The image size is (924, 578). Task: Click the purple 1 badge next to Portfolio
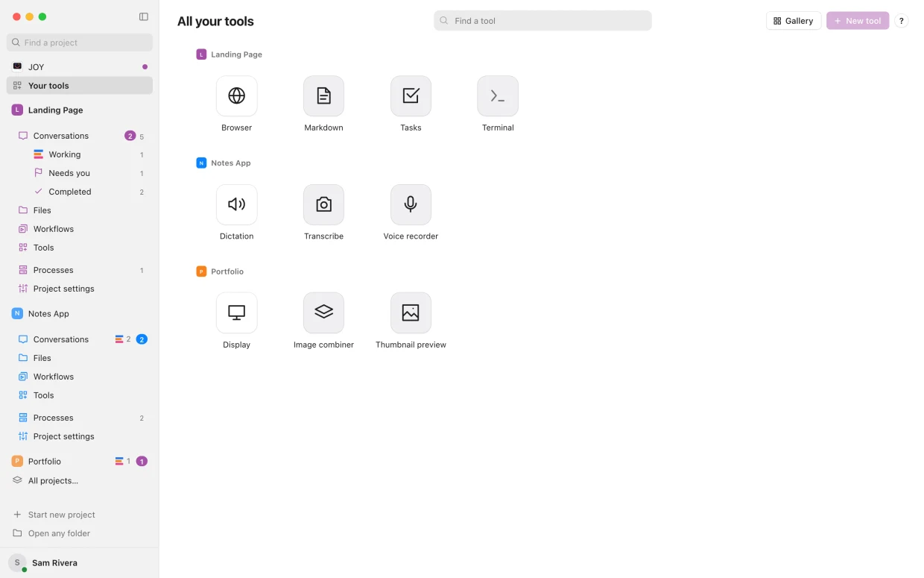pos(142,461)
